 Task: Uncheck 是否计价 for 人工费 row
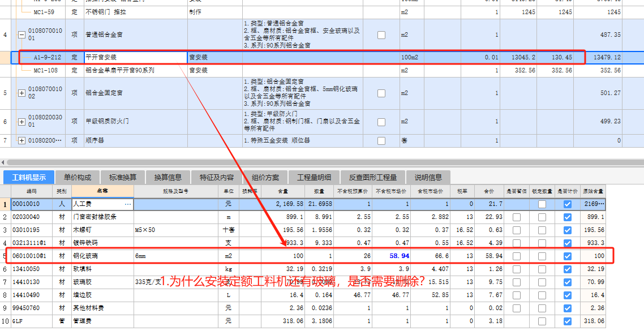(568, 204)
